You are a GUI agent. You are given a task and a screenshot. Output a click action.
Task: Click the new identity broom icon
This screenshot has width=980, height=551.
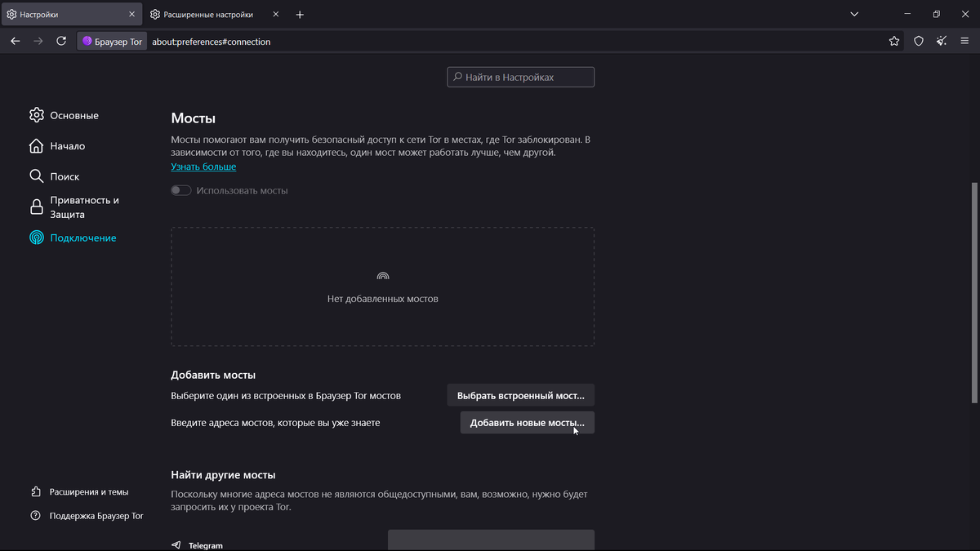pos(942,42)
